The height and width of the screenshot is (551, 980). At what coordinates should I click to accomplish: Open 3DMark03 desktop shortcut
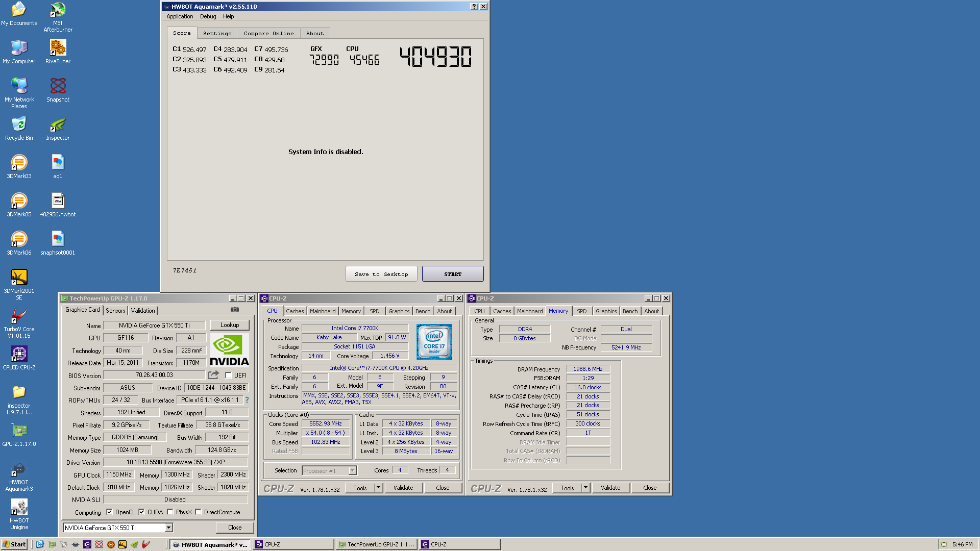coord(19,166)
